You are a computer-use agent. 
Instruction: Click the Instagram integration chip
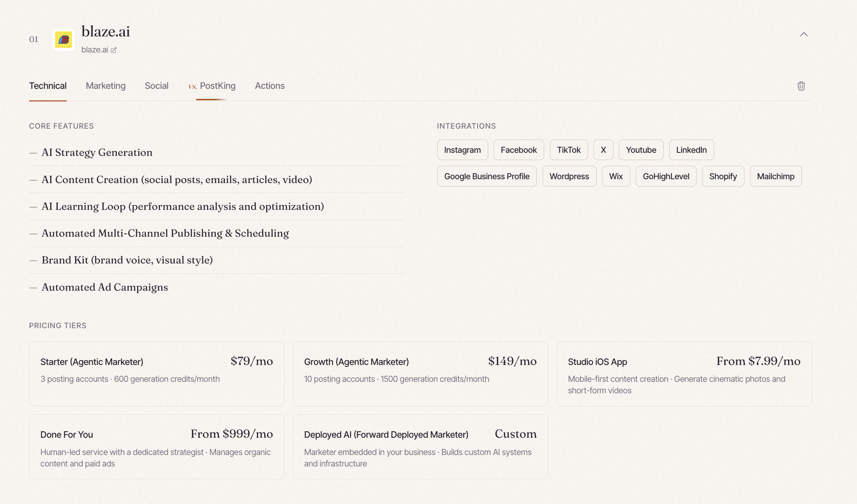463,150
